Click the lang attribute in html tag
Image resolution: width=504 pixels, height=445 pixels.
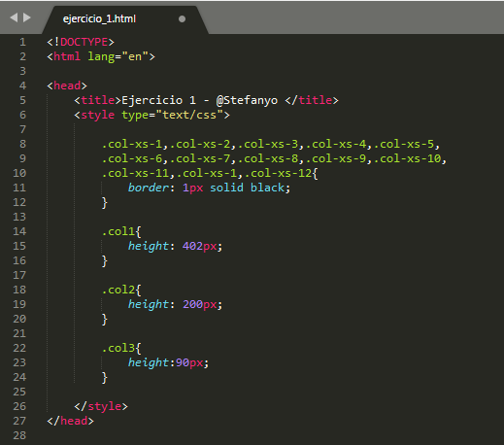coord(101,57)
